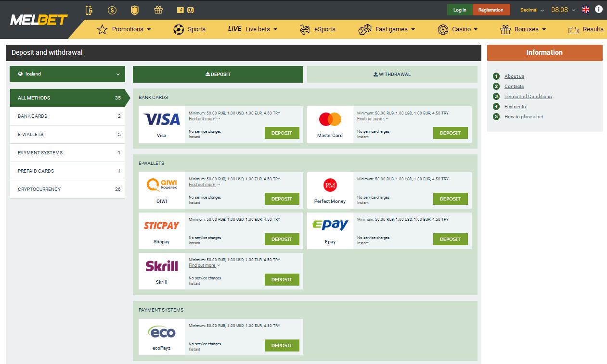
Task: Open the Iceland country dropdown
Action: pyautogui.click(x=67, y=74)
